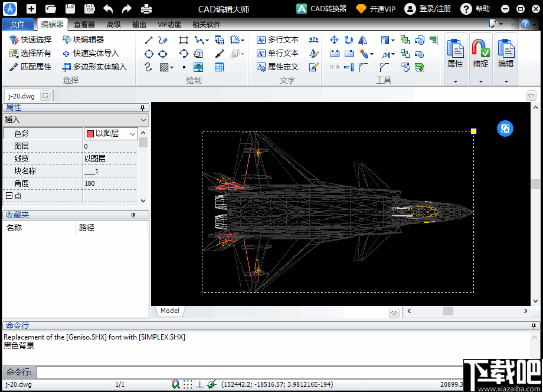Click the 块编辑器 block editor icon
This screenshot has width=543, height=392.
point(67,39)
